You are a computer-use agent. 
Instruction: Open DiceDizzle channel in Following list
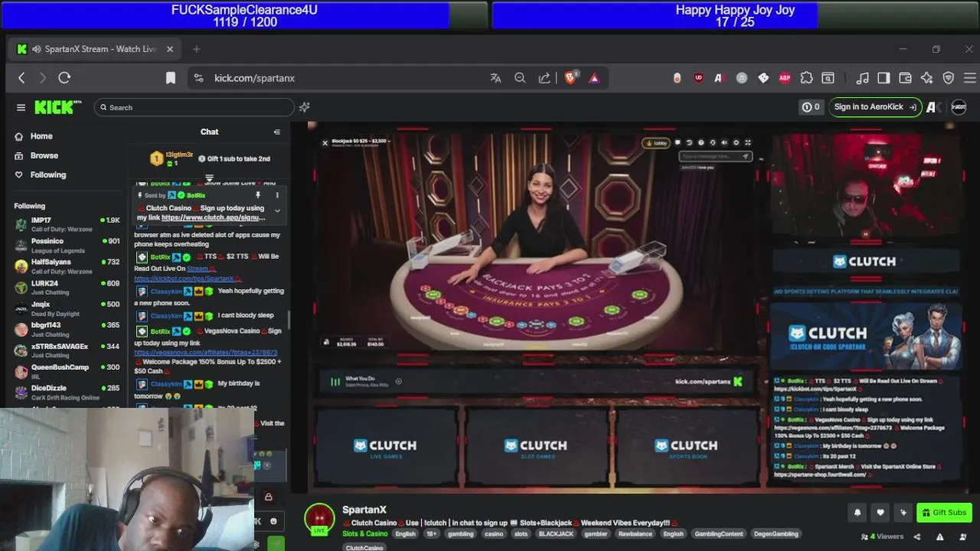[x=67, y=393]
